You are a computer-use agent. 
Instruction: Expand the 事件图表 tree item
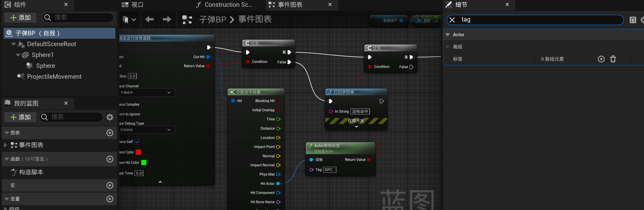[x=5, y=145]
